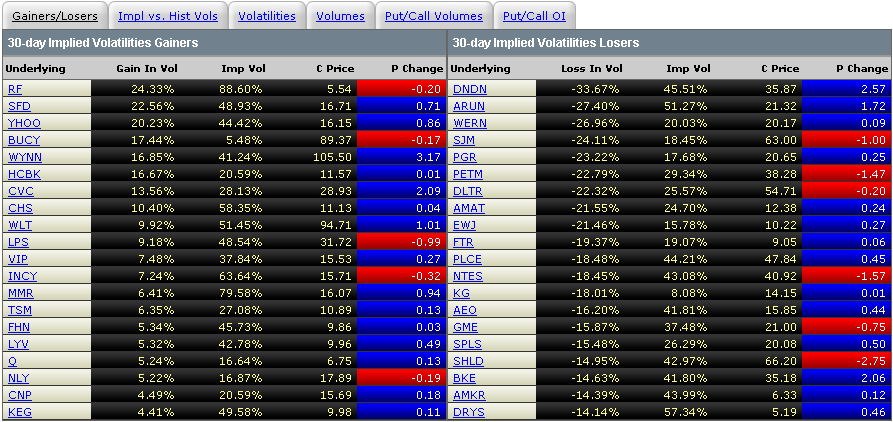893x422 pixels.
Task: Open the FHN ticker link
Action: click(19, 327)
